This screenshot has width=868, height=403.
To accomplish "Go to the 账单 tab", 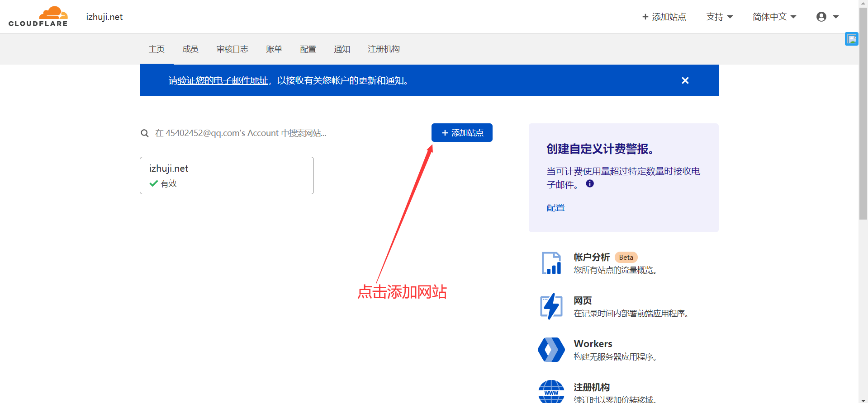I will pyautogui.click(x=274, y=49).
